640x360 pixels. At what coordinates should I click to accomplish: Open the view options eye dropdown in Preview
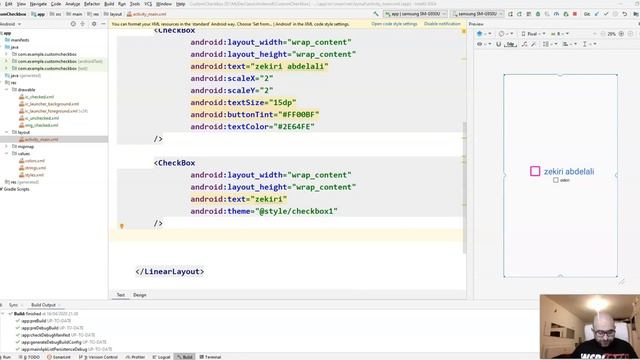coord(484,44)
